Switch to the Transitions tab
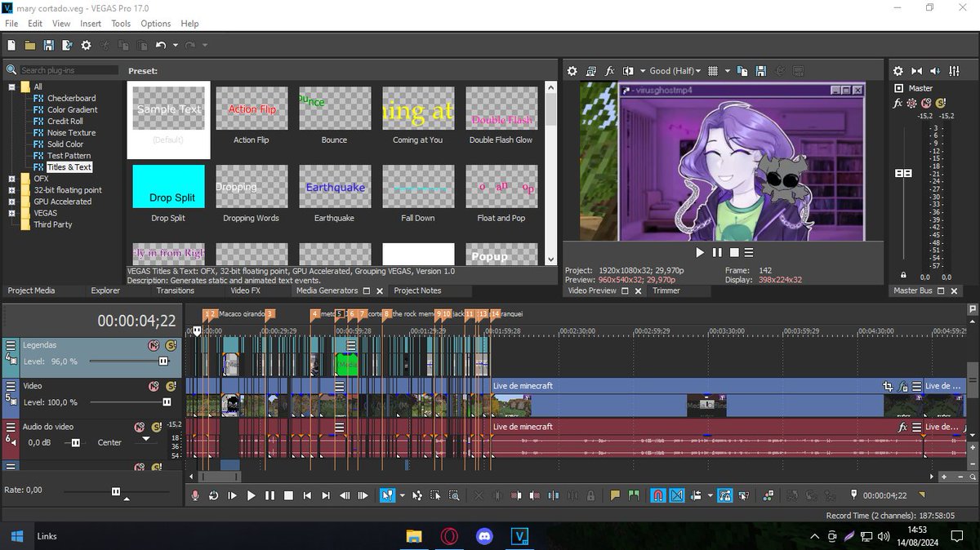Viewport: 980px width, 550px height. pos(175,291)
